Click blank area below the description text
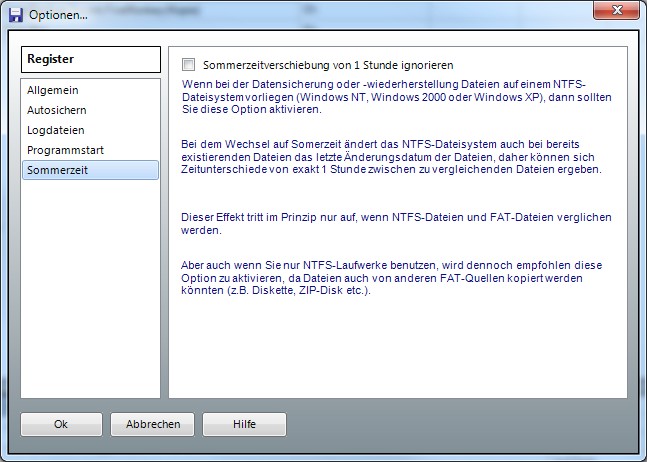 pyautogui.click(x=397, y=350)
